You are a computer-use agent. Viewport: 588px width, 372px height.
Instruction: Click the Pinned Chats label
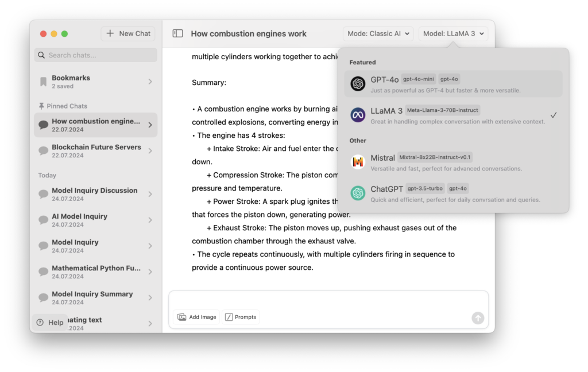pos(67,106)
